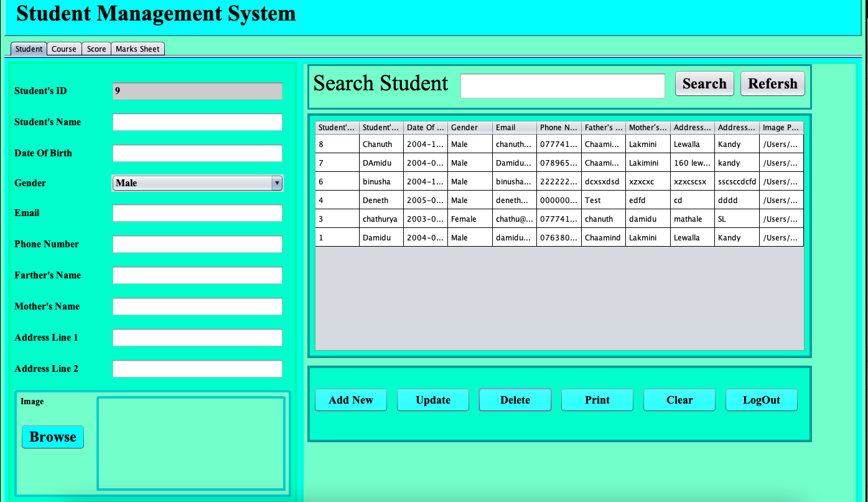Switch to the Course tab
This screenshot has width=868, height=502.
(x=64, y=48)
